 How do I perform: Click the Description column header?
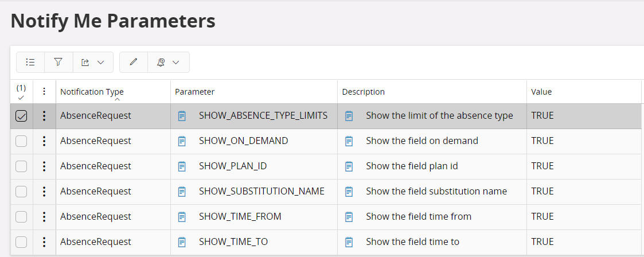click(364, 92)
